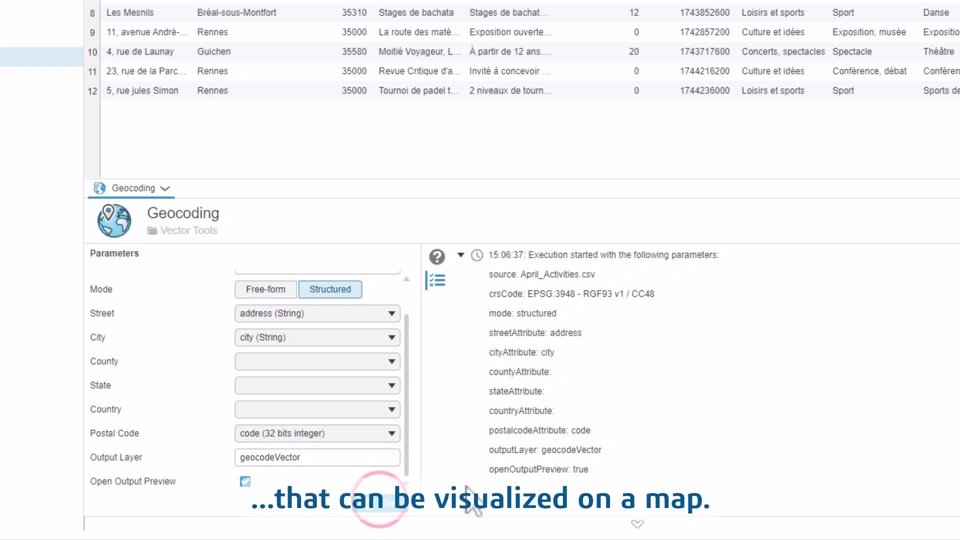Collapse the execution log entry triangle
The image size is (960, 540).
(x=460, y=255)
